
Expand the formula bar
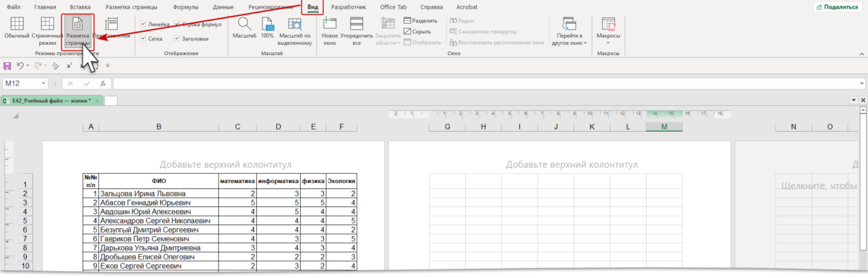coord(861,84)
